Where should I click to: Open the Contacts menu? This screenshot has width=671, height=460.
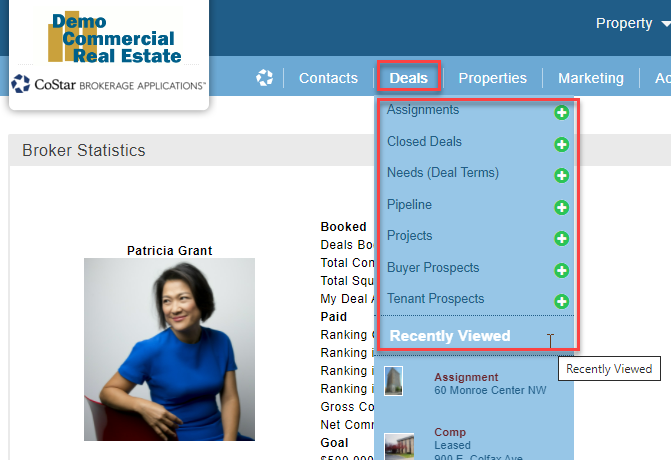(328, 78)
